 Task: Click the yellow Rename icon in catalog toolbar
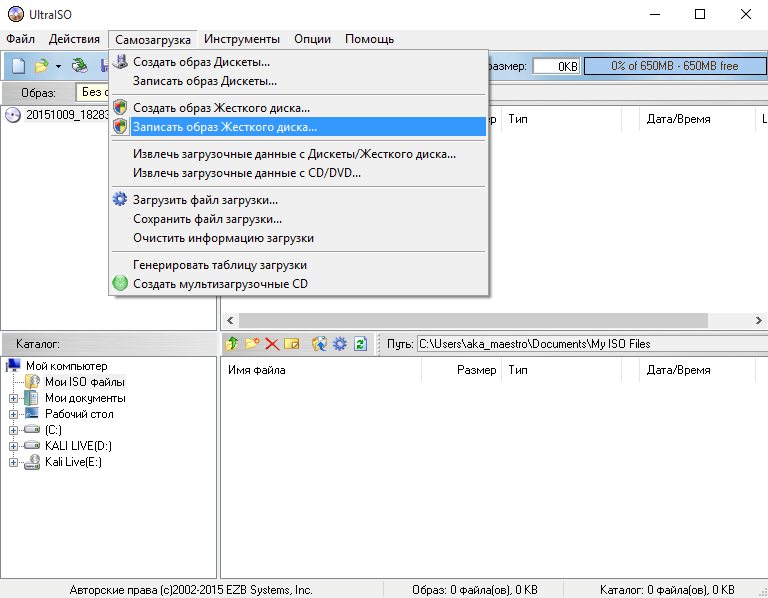(291, 344)
